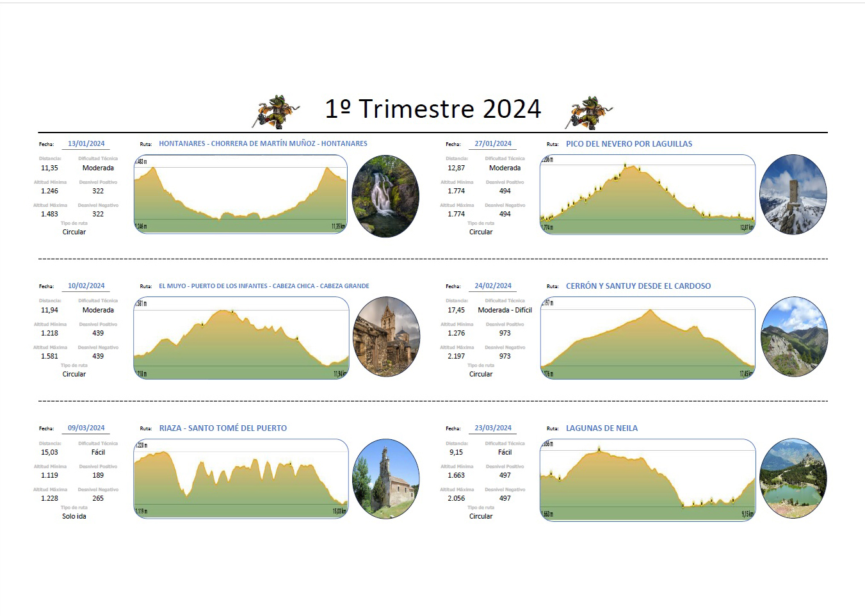Click 'Moderada' difficulty for the Hontanares route
This screenshot has width=865, height=616.
(98, 168)
